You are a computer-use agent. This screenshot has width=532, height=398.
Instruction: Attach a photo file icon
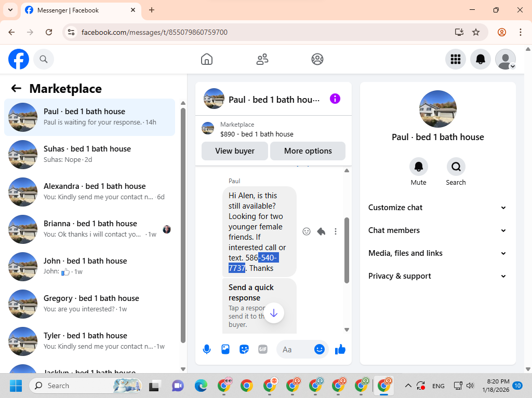click(x=225, y=349)
